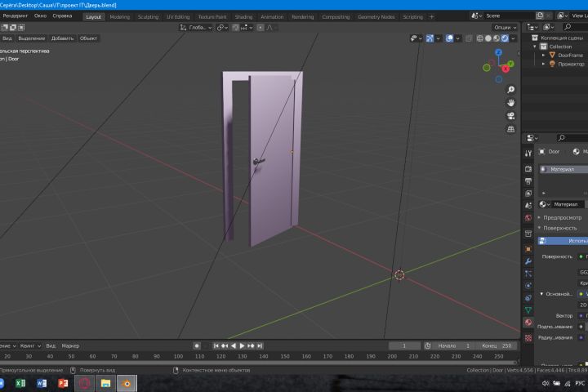Switch to the Sculpting workspace tab
The image size is (588, 392).
coord(148,17)
